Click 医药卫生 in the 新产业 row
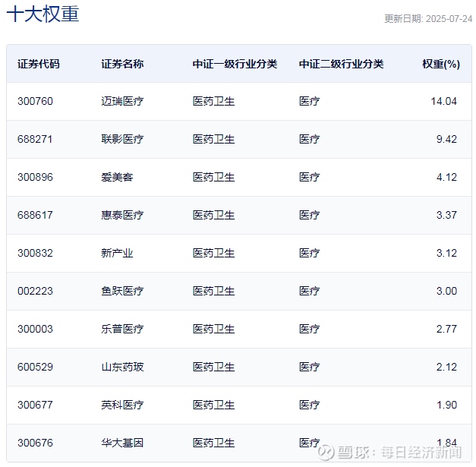 point(214,253)
